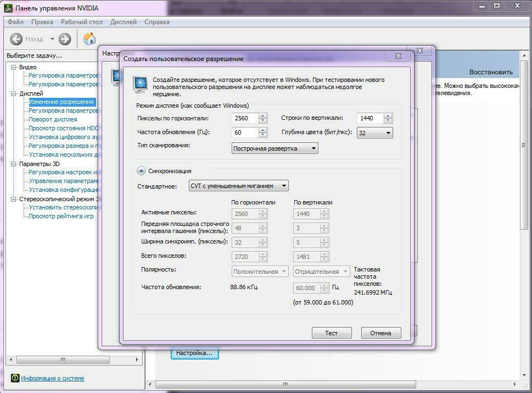Click the Частота обновления (Гц) spinner arrows
Screen dimensions: 532x393
click(262, 132)
